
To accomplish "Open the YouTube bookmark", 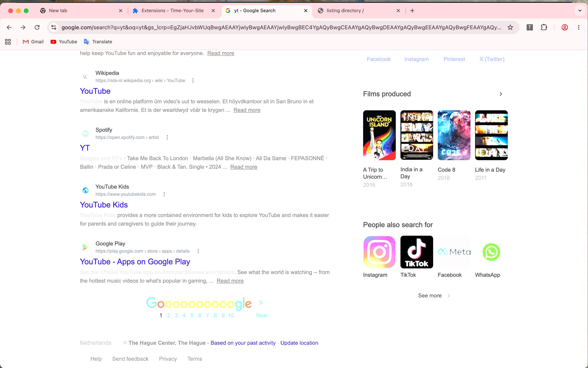I will tap(64, 42).
